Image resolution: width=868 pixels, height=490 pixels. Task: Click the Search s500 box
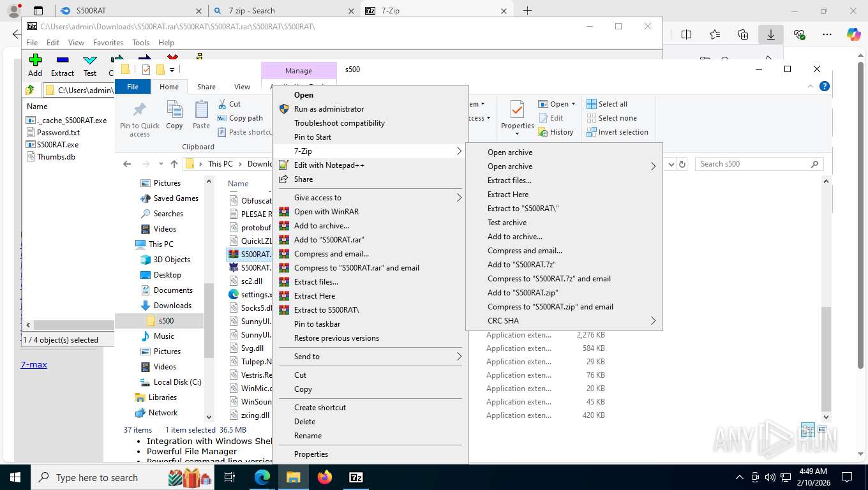[759, 164]
